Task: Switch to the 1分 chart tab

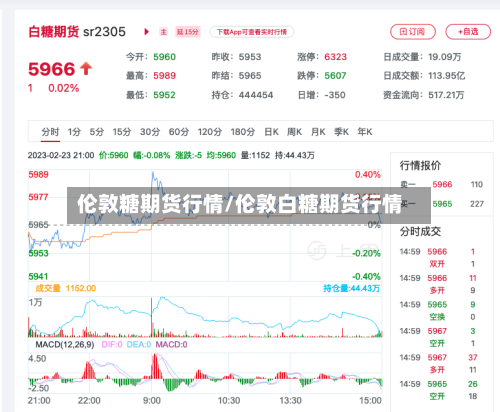Action: (x=74, y=132)
